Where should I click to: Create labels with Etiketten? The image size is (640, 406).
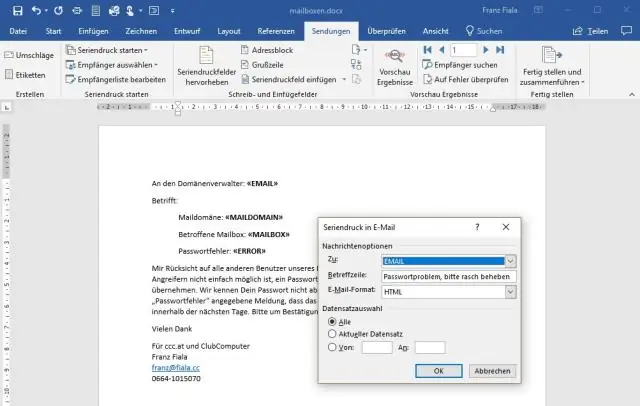tap(25, 75)
